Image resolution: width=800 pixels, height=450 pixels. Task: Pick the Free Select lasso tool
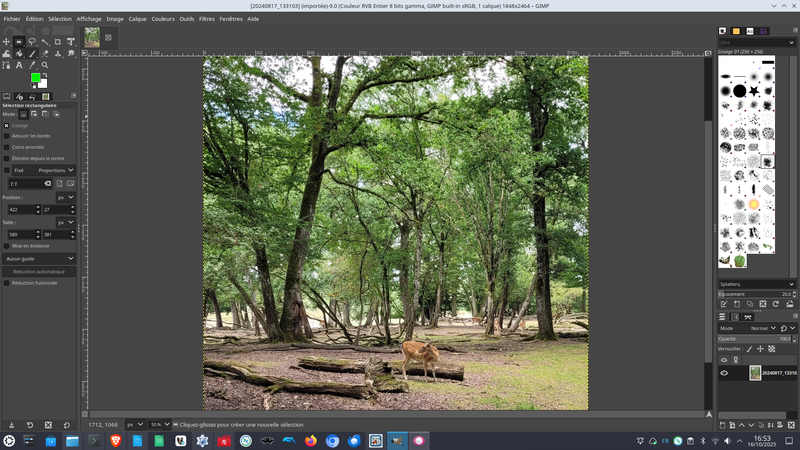[x=32, y=42]
